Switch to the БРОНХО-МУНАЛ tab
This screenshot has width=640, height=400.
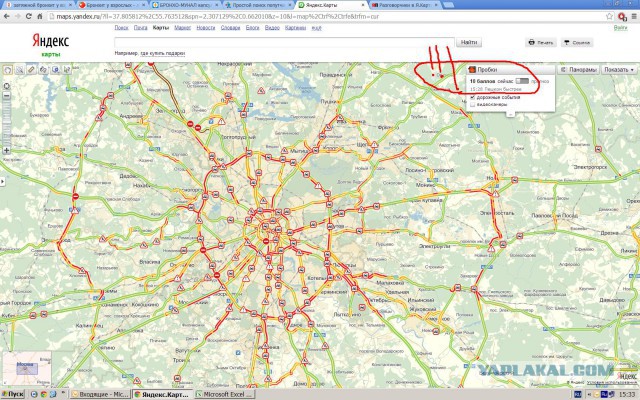point(184,5)
